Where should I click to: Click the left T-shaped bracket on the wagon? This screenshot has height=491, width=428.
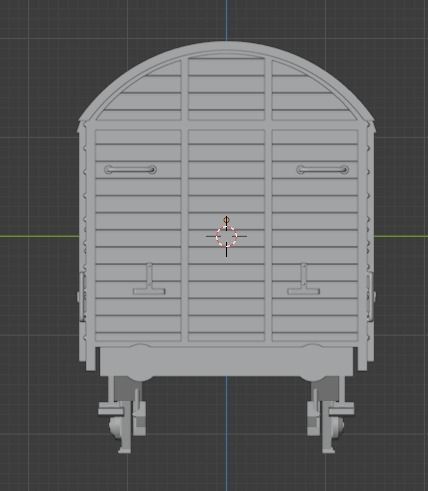149,279
